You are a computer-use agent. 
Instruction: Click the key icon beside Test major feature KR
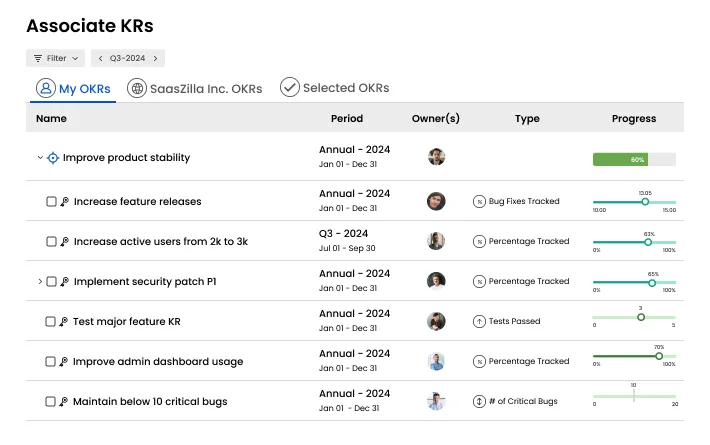point(64,322)
